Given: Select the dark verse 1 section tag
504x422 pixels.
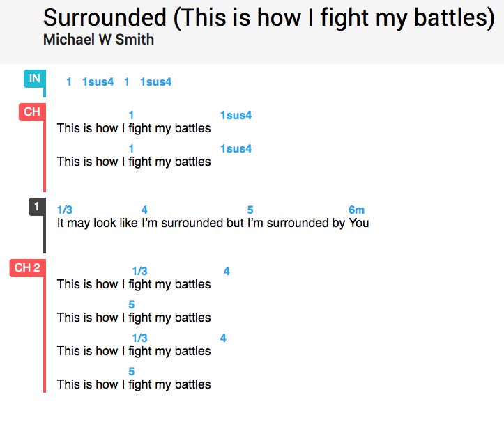Looking at the screenshot, I should [37, 207].
